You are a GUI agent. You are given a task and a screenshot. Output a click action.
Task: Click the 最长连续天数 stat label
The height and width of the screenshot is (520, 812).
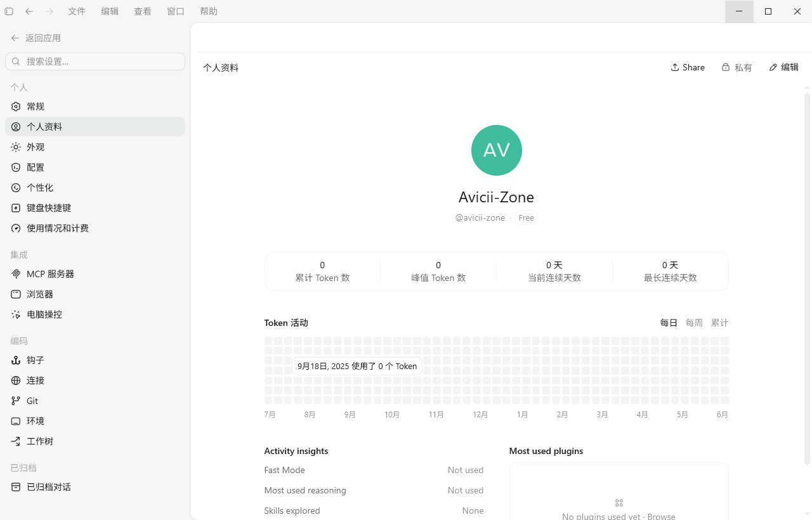point(671,278)
